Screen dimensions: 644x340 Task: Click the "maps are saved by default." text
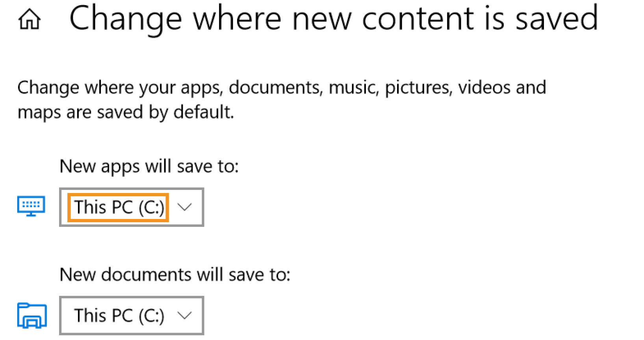[x=126, y=112]
